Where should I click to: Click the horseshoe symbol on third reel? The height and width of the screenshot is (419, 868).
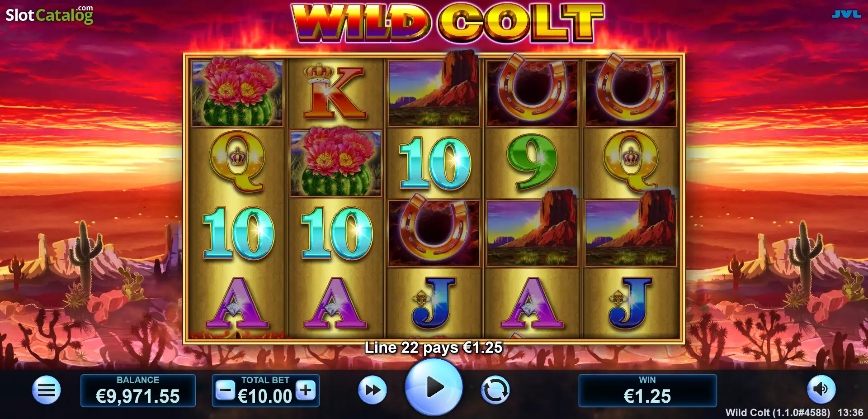point(434,232)
